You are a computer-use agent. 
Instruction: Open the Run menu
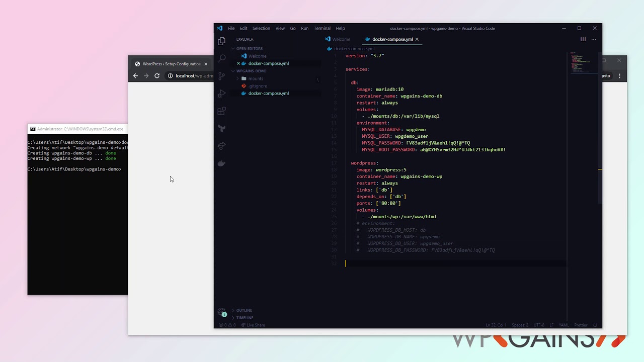pos(305,28)
